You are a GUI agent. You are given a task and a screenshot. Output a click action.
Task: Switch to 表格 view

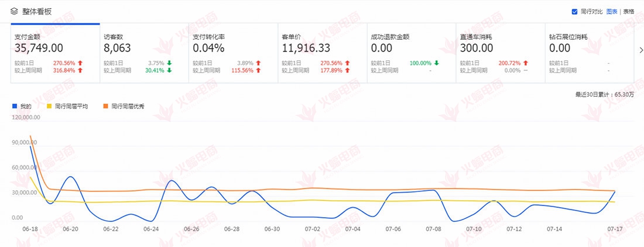coord(628,11)
